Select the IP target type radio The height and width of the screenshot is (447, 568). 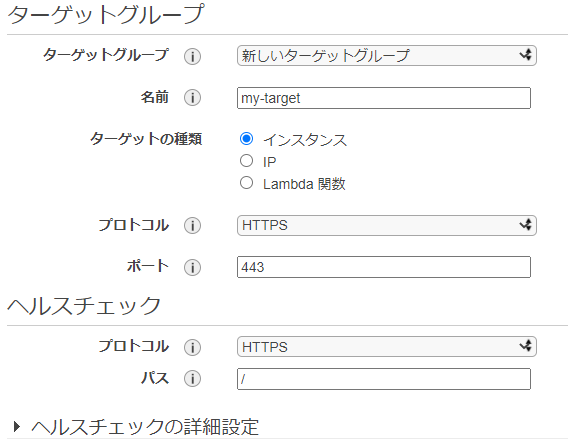click(x=246, y=161)
